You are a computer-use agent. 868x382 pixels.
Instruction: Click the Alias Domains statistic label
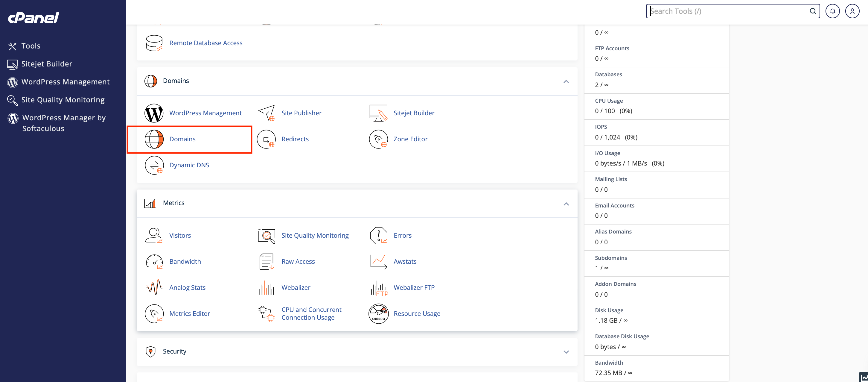[x=613, y=232]
